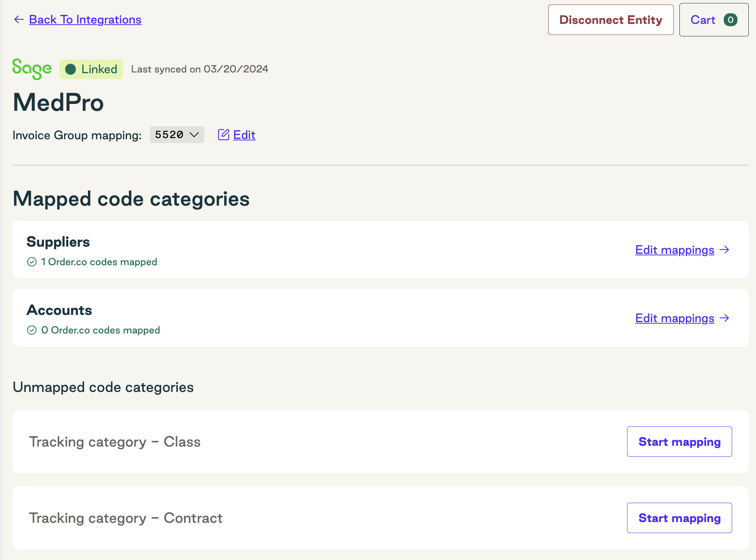This screenshot has width=756, height=560.
Task: Click the Disconnect Entity button
Action: click(611, 20)
